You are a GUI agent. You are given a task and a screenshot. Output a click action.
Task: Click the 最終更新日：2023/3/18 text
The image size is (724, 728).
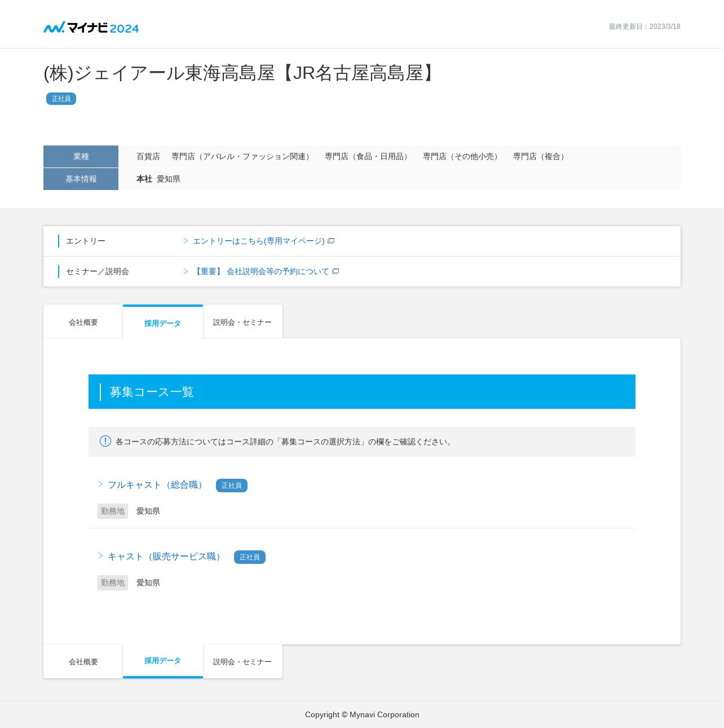pyautogui.click(x=644, y=27)
